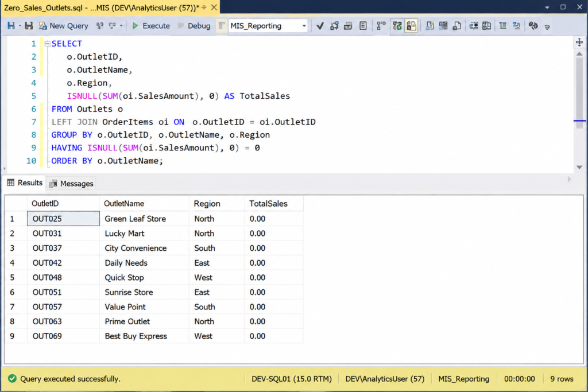Increase indent of selected lines
This screenshot has height=392, width=588.
tap(516, 26)
